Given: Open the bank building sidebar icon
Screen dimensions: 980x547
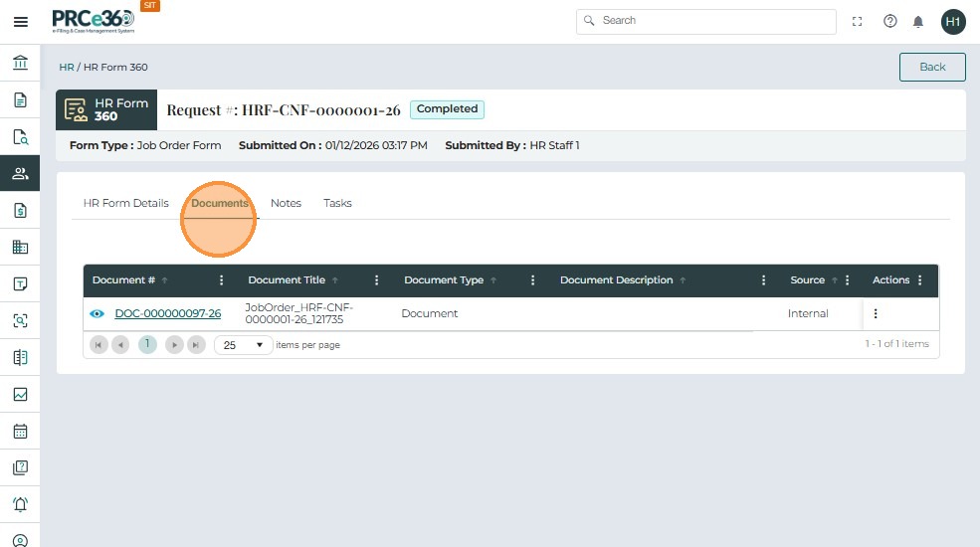Looking at the screenshot, I should click(20, 63).
